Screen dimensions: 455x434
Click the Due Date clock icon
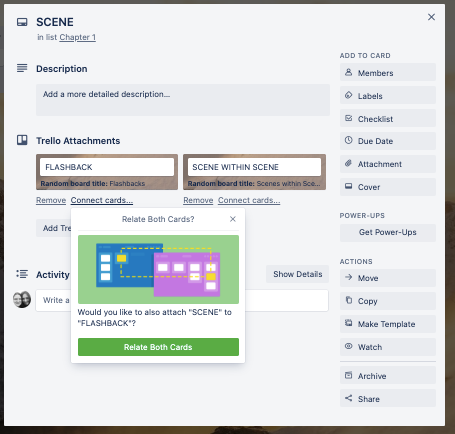[348, 140]
